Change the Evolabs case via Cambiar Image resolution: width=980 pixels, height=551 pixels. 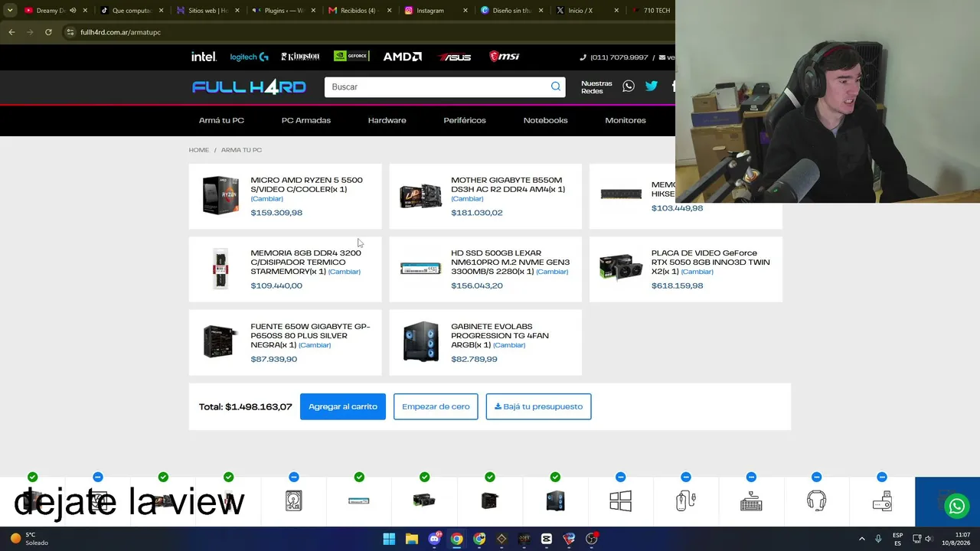click(x=509, y=345)
